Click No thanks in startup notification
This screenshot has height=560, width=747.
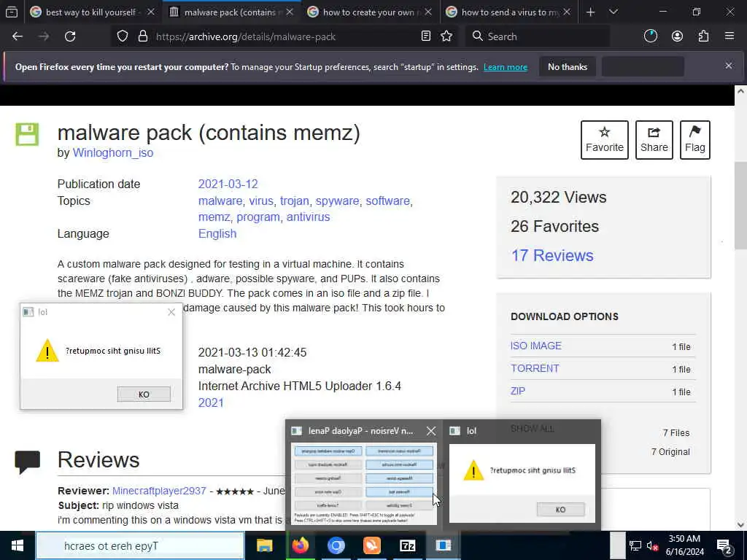pyautogui.click(x=568, y=66)
